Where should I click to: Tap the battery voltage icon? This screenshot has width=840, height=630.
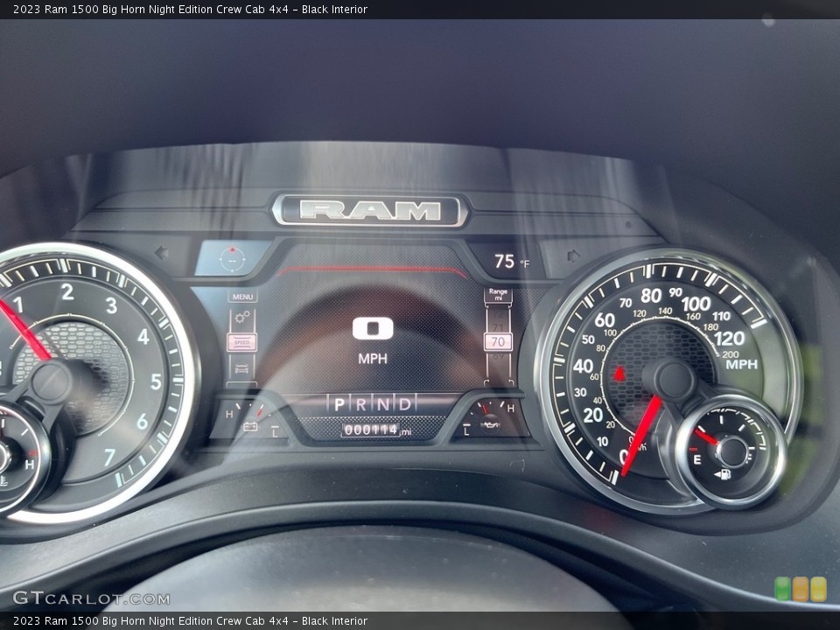tap(250, 427)
